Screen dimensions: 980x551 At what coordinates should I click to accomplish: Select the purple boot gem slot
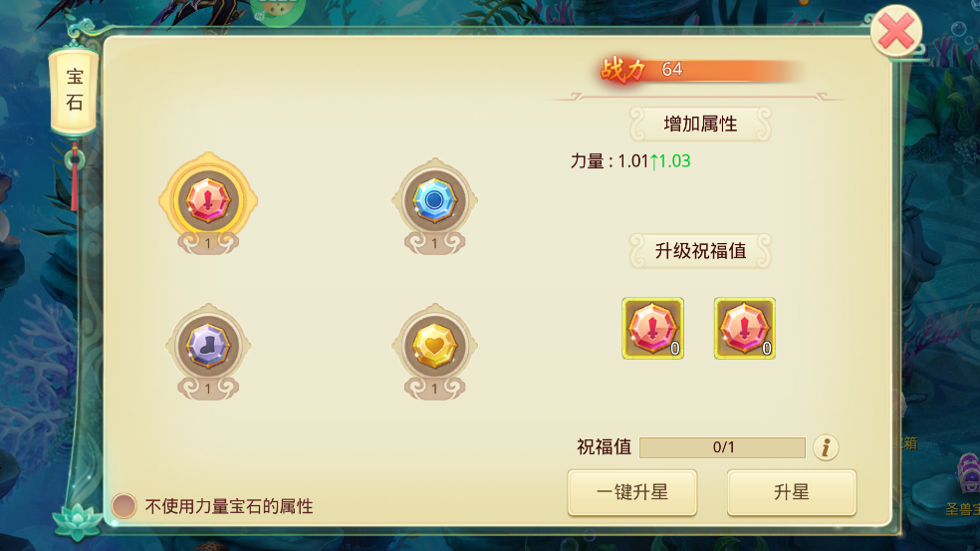(208, 347)
